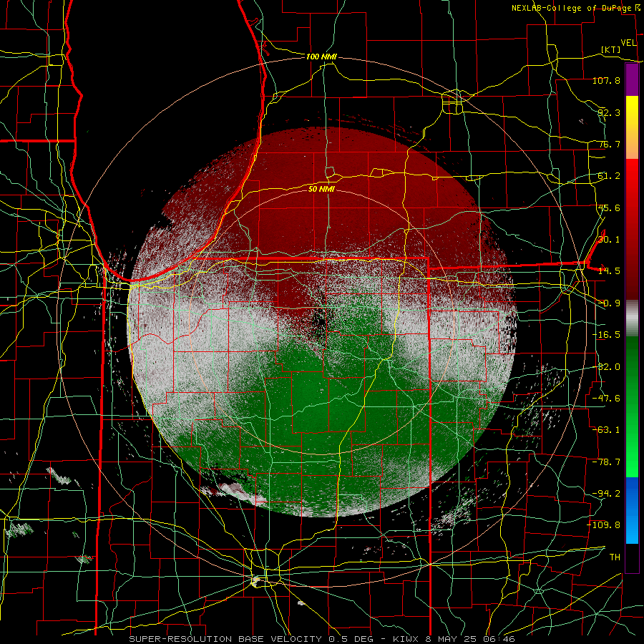Viewport: 644px width, 644px height.
Task: Select the -47.6 legend value
Action: click(x=606, y=399)
